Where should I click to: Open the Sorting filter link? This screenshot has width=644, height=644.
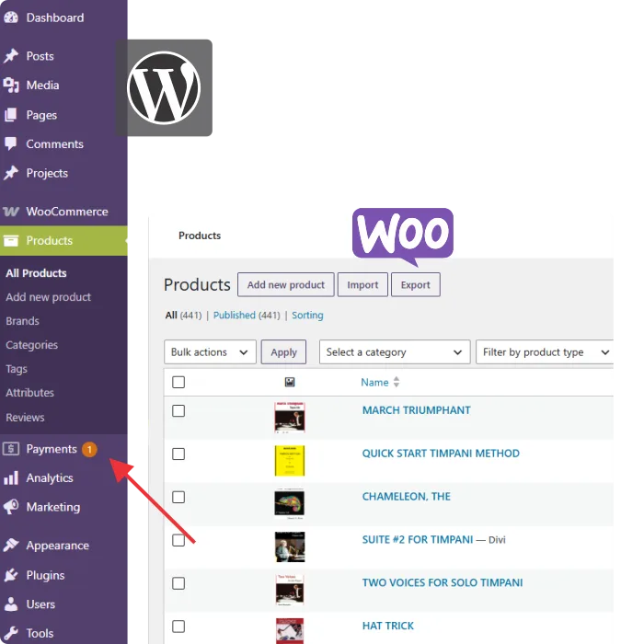point(307,315)
